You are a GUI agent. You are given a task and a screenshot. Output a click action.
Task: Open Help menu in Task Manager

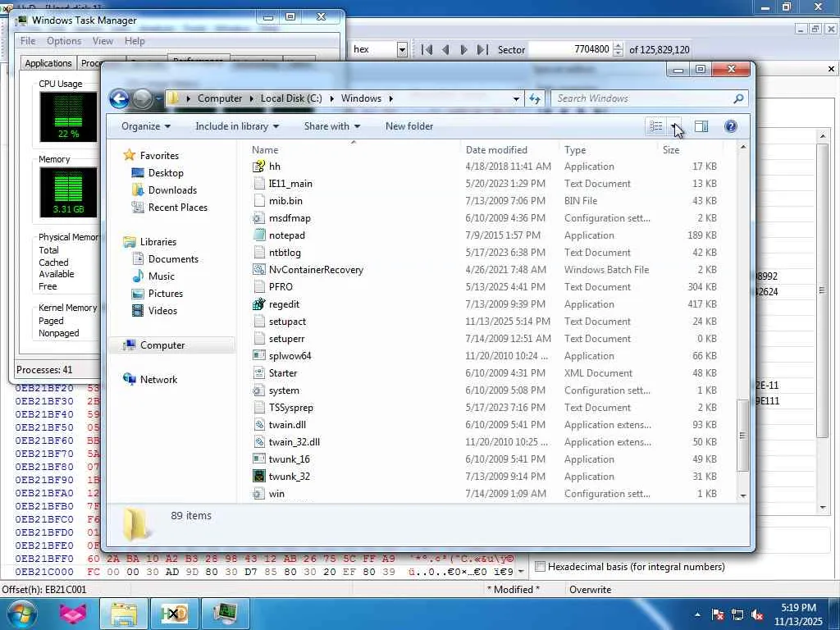(135, 41)
